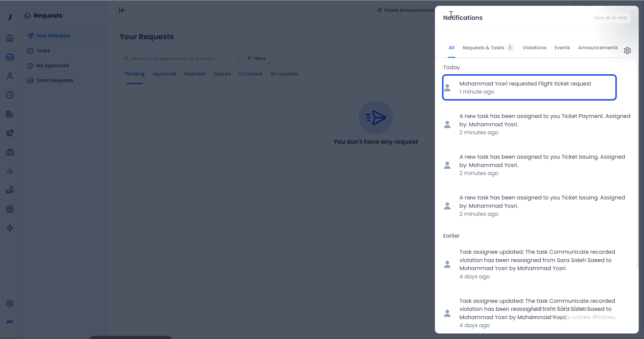Open the clock attendance sidebar icon
Image resolution: width=644 pixels, height=339 pixels.
tap(10, 95)
